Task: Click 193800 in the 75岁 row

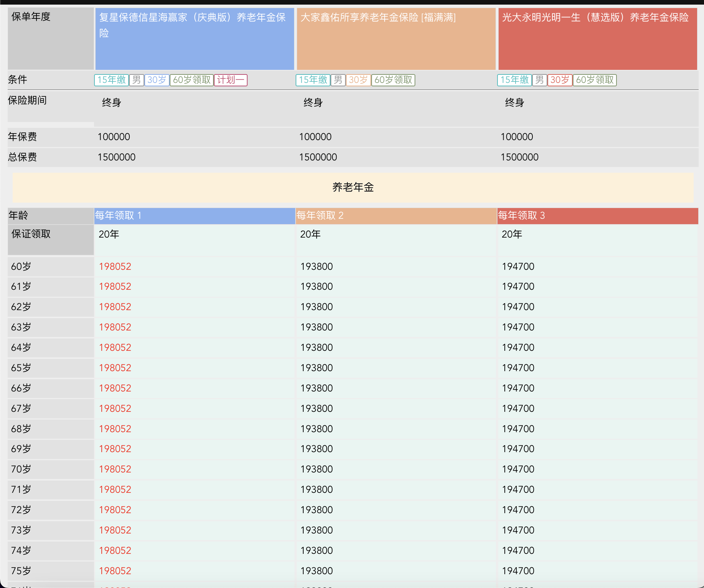Action: click(317, 571)
